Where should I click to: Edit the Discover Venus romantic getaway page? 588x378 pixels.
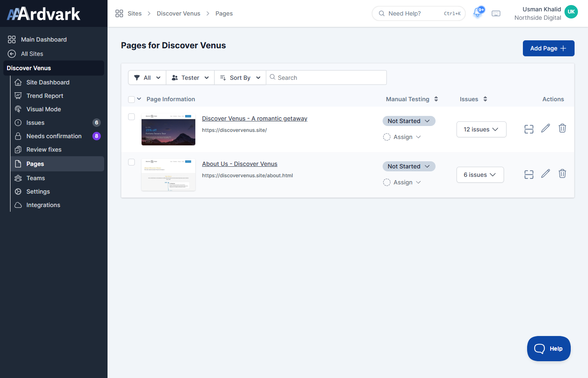(546, 129)
